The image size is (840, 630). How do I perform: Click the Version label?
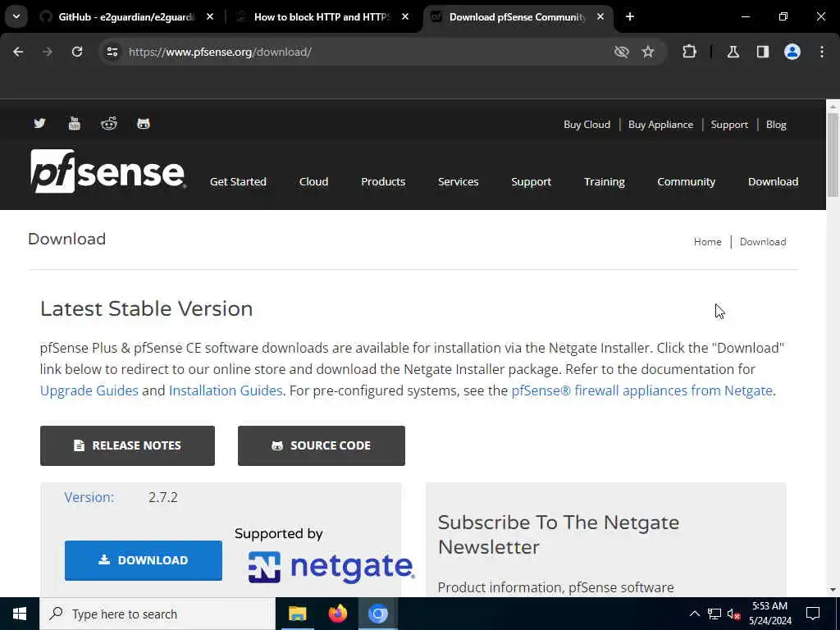[89, 497]
